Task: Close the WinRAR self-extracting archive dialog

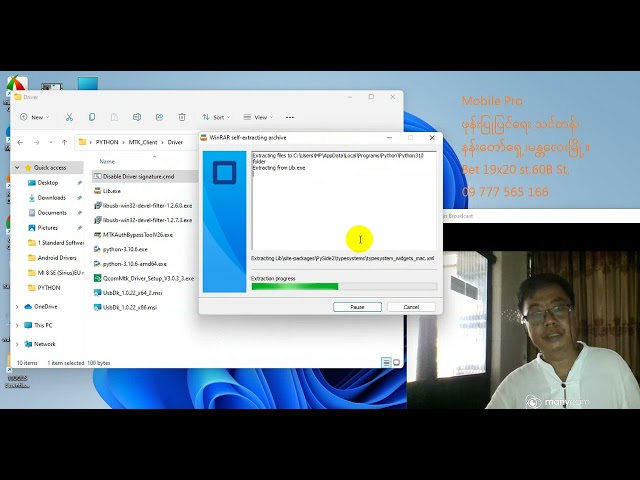Action: pyautogui.click(x=432, y=138)
